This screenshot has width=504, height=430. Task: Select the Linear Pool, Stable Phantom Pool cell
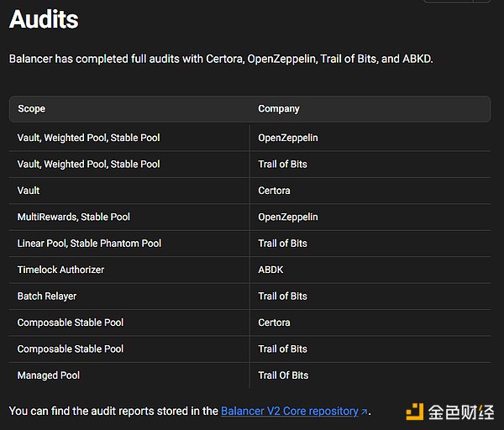[x=89, y=244]
